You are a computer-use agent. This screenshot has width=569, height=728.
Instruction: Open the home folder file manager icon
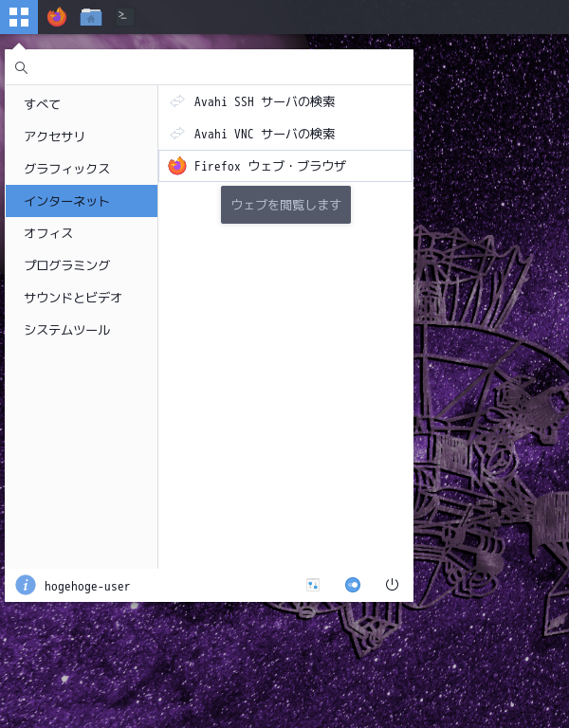pos(91,17)
